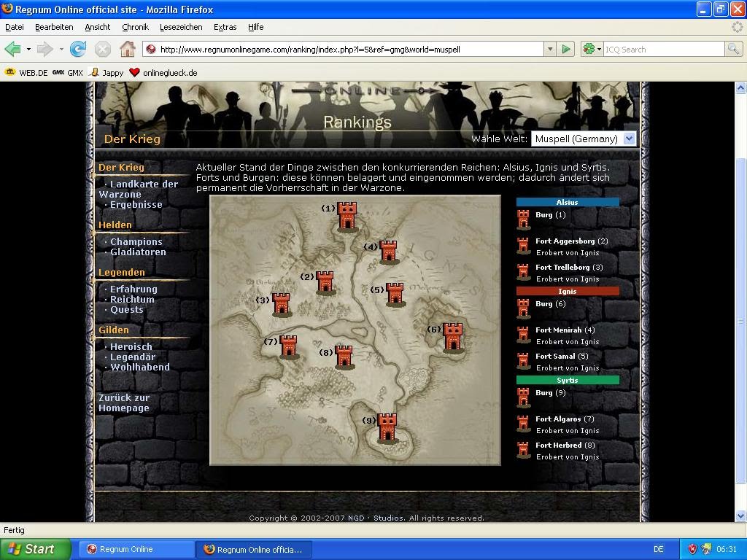Switch to the Regnum Online taskbar window
747x560 pixels.
coord(136,550)
